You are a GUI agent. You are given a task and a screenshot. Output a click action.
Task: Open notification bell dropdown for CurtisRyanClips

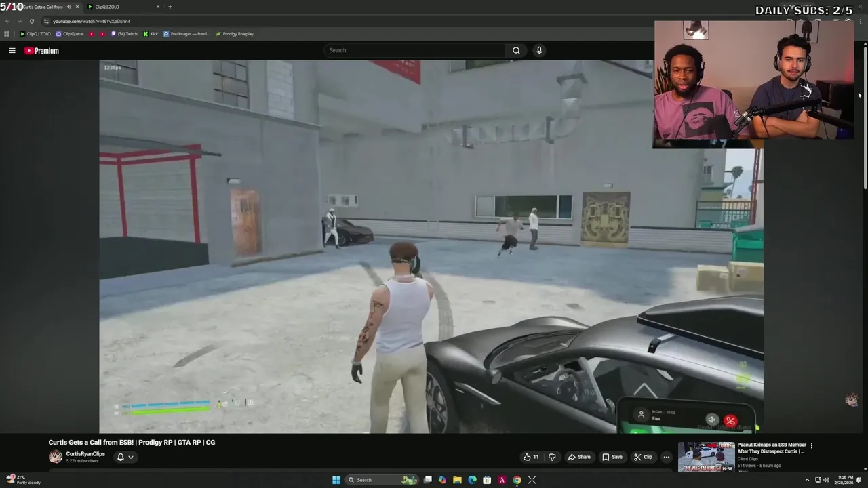coord(125,457)
